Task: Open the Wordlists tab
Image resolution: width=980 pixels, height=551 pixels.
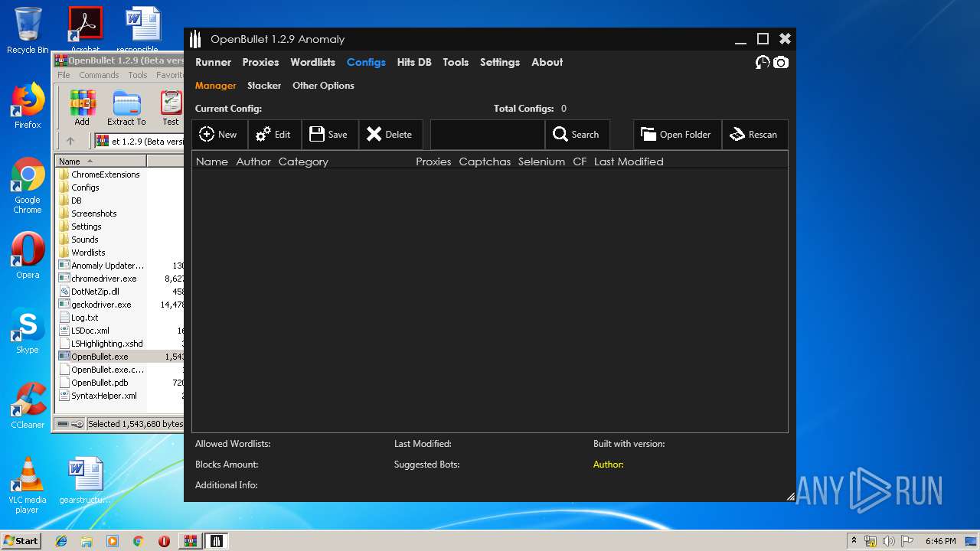Action: tap(312, 62)
